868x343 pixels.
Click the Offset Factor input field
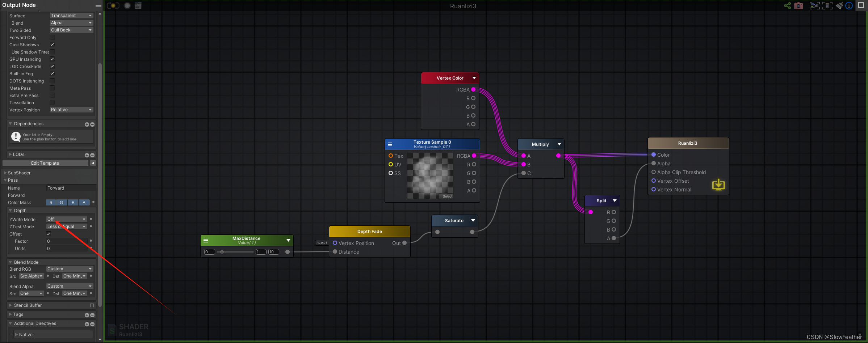pos(67,241)
